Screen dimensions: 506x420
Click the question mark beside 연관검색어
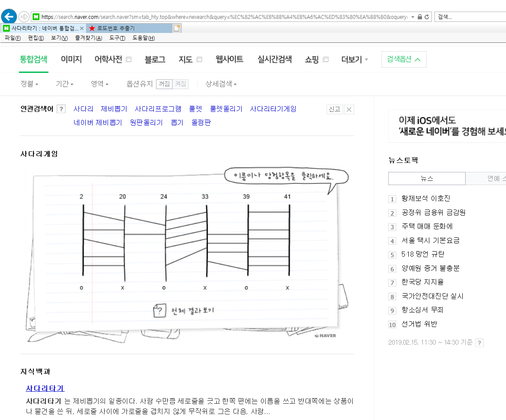click(61, 109)
